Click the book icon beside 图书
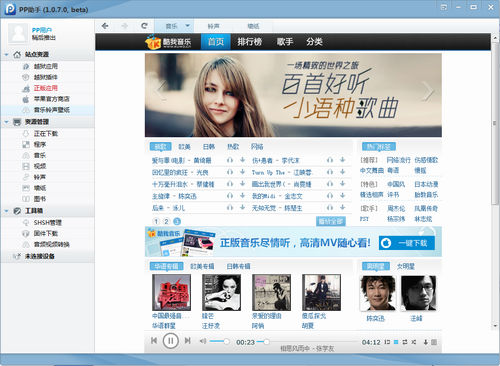The width and height of the screenshot is (500, 366). (26, 199)
